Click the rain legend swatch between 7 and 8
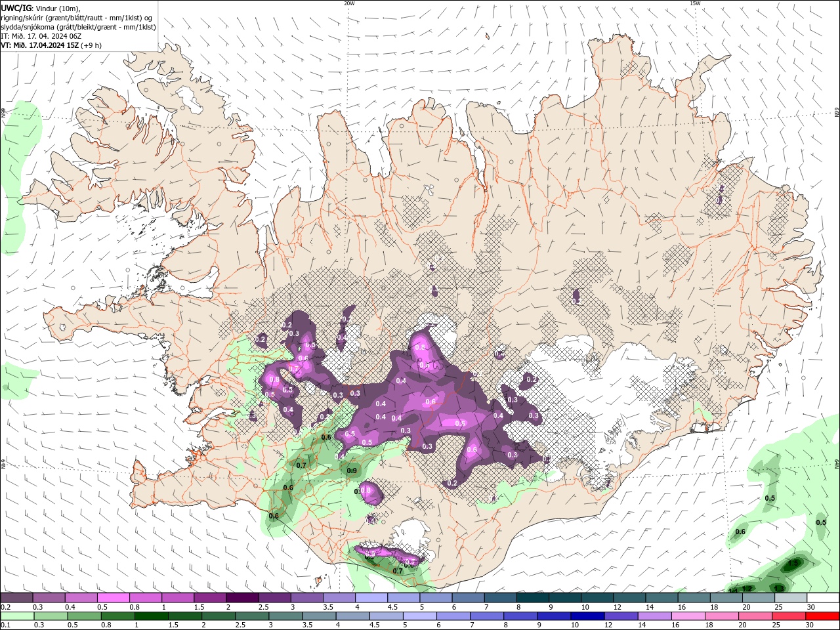The width and height of the screenshot is (840, 630). tap(486, 616)
